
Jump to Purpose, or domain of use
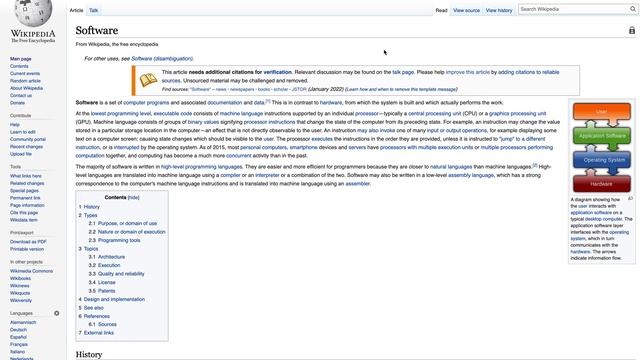click(x=127, y=224)
